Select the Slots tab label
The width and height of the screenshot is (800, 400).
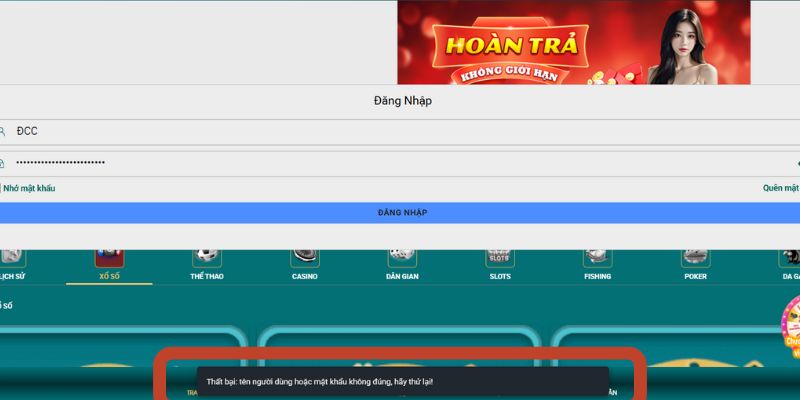click(500, 276)
